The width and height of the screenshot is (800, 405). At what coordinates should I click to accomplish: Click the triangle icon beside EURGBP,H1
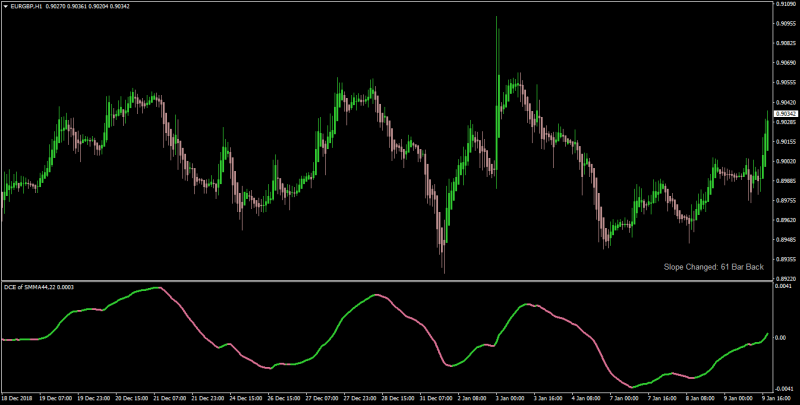pos(5,6)
